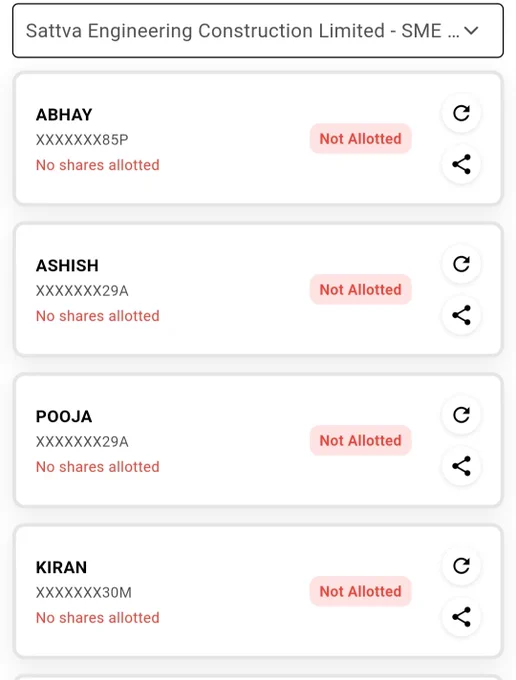
Task: Click the Not Allotted badge for ASHISH
Action: click(360, 289)
